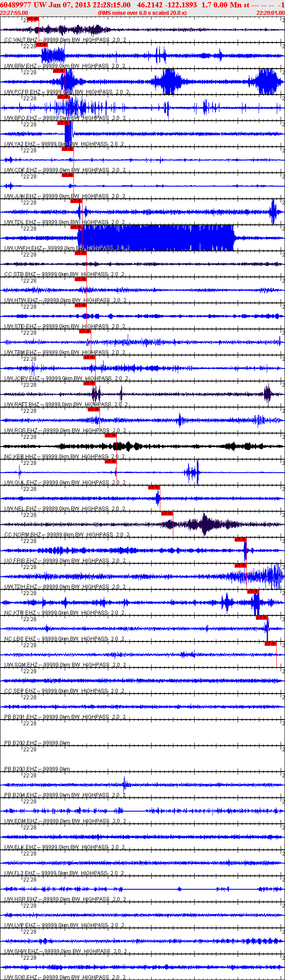
Task: Click station label UW.UWFH.EHZ
Action: click(23, 248)
